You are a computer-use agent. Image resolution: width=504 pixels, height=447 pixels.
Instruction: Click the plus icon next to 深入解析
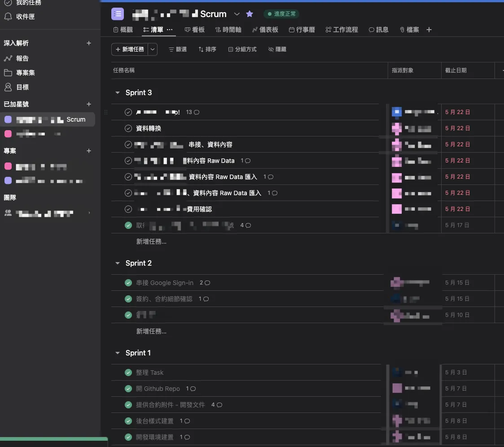[x=89, y=43]
